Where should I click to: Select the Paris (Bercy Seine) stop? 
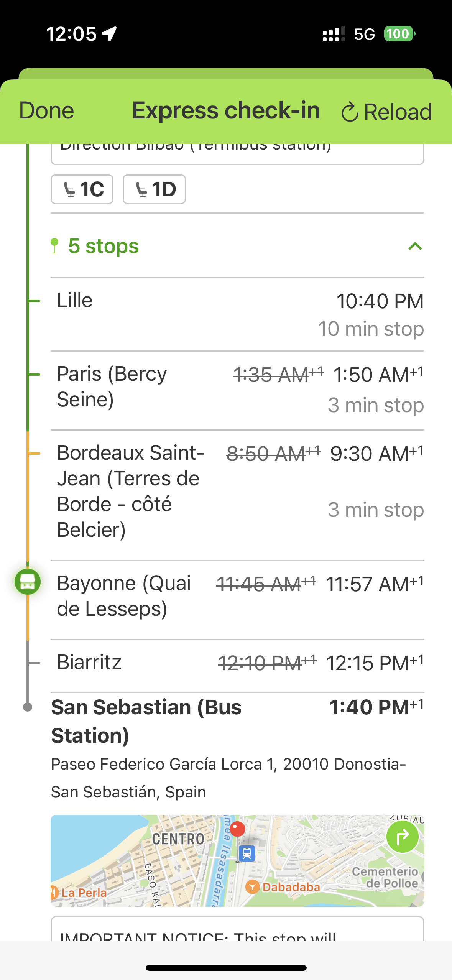pyautogui.click(x=237, y=390)
